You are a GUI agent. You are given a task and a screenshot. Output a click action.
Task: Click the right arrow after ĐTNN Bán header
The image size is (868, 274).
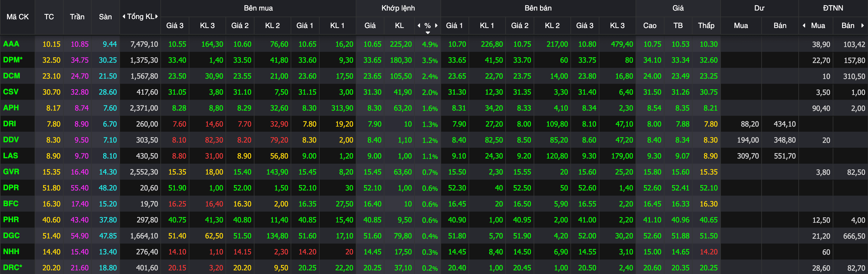[863, 26]
